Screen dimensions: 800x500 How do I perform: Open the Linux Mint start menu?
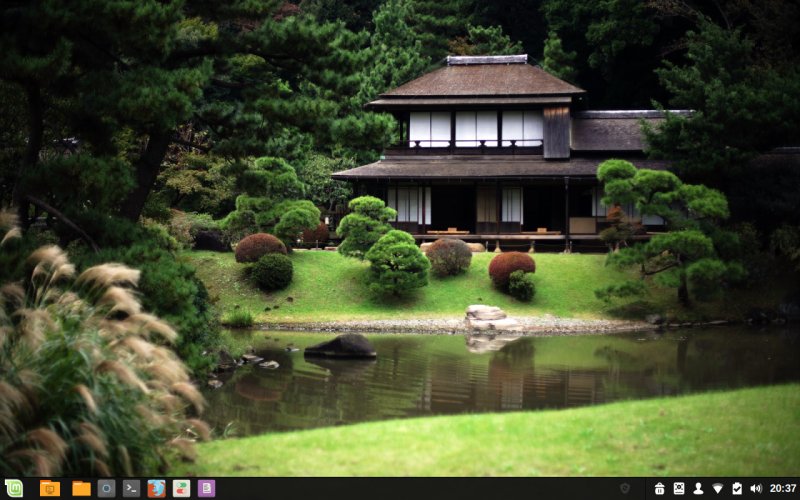pyautogui.click(x=14, y=488)
